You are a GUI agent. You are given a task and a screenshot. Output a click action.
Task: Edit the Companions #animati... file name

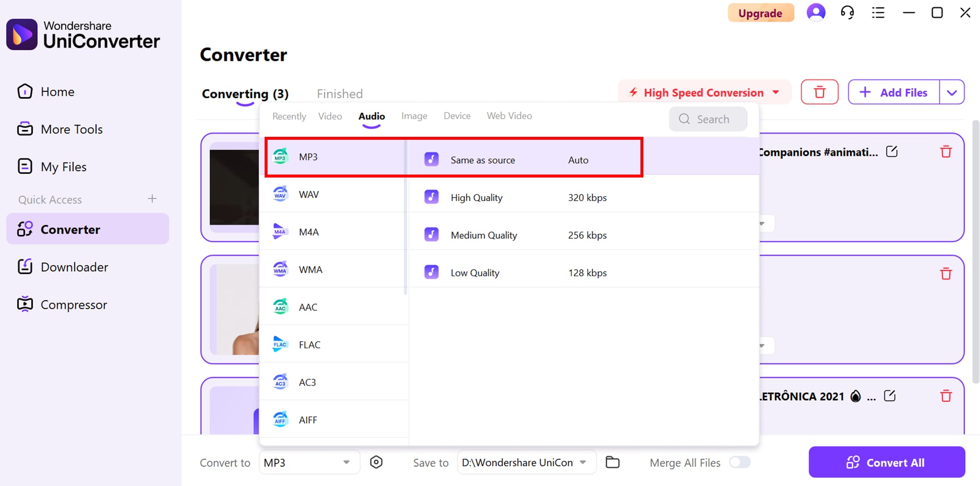point(892,152)
